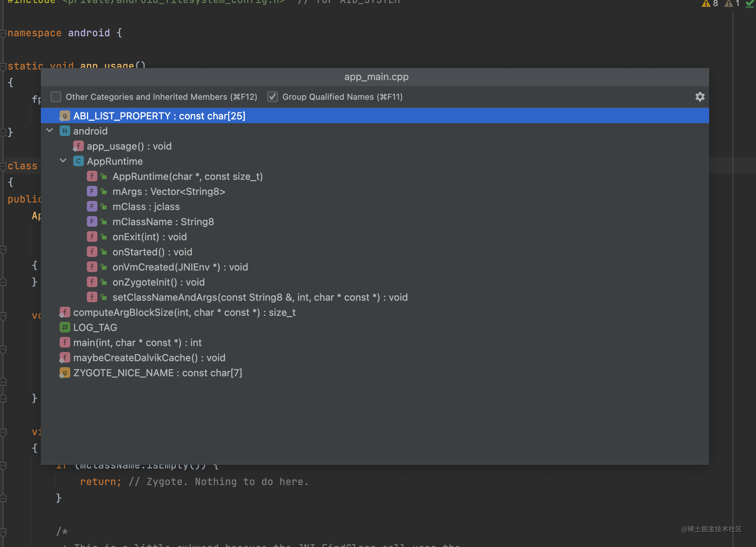Jump to 'onExit(int) : void'
This screenshot has width=756, height=547.
coord(375,237)
